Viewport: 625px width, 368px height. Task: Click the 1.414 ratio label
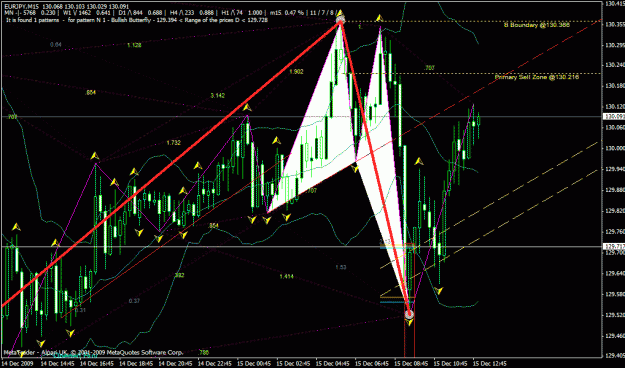click(286, 276)
